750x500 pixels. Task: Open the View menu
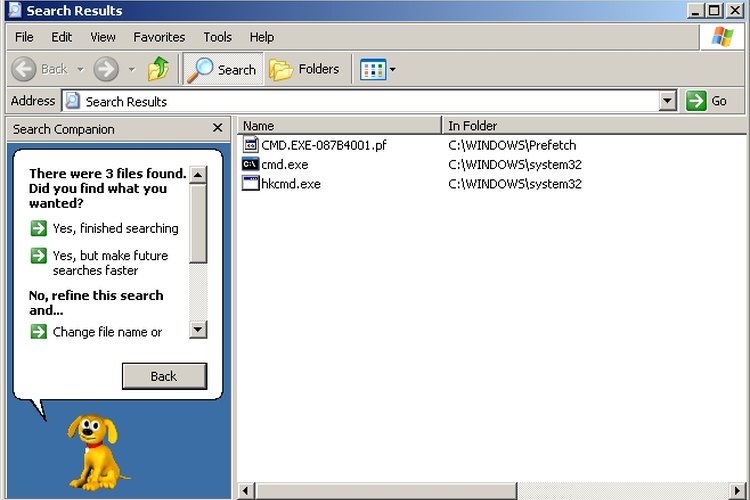103,37
